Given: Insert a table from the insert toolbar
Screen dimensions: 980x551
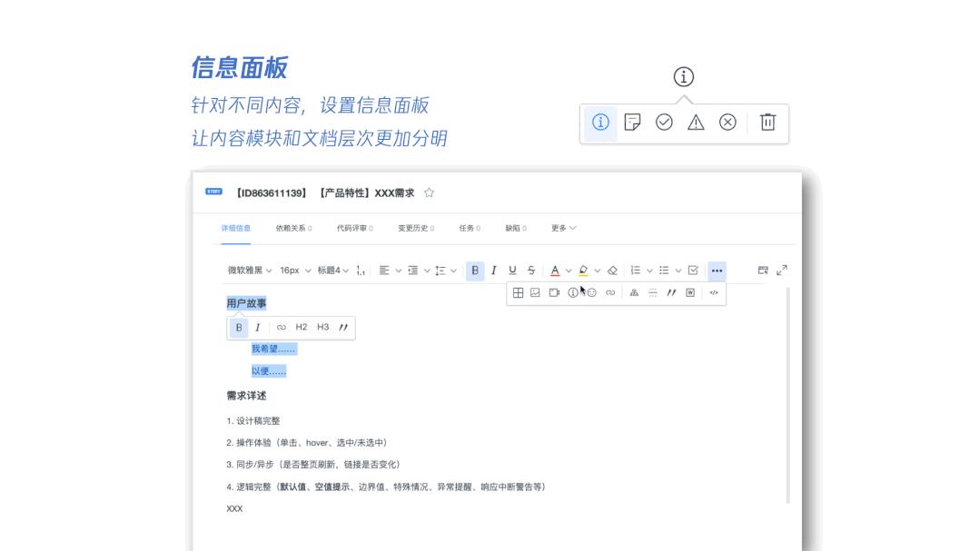Looking at the screenshot, I should (x=519, y=293).
